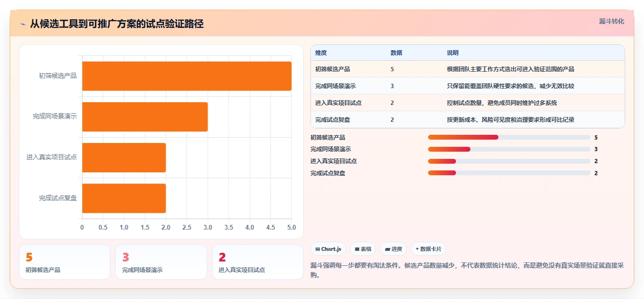Click the table value 3 for 完成同场景演示

(392, 86)
